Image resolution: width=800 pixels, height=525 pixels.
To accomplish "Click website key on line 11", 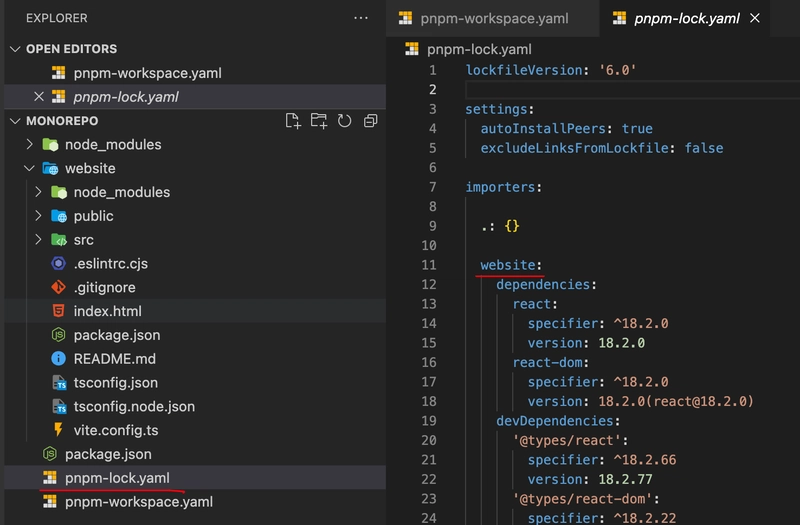I will (508, 265).
